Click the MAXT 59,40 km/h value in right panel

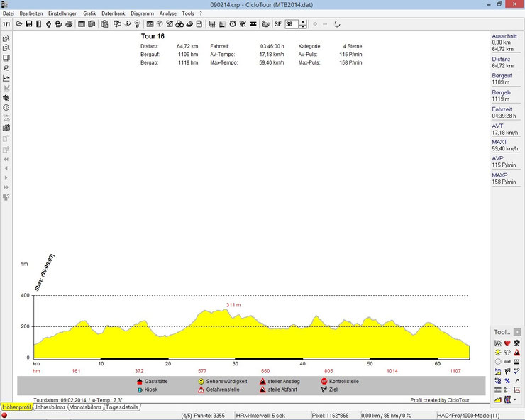pos(505,149)
